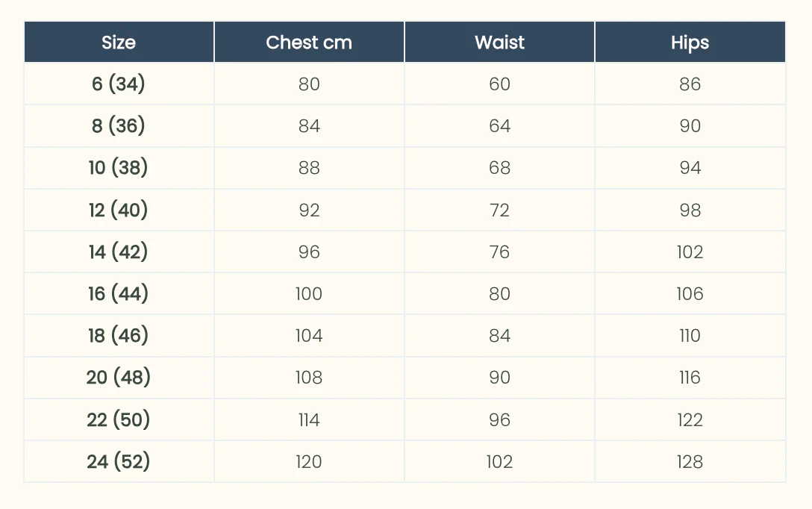
Task: Click the Chest cm column header
Action: click(309, 42)
